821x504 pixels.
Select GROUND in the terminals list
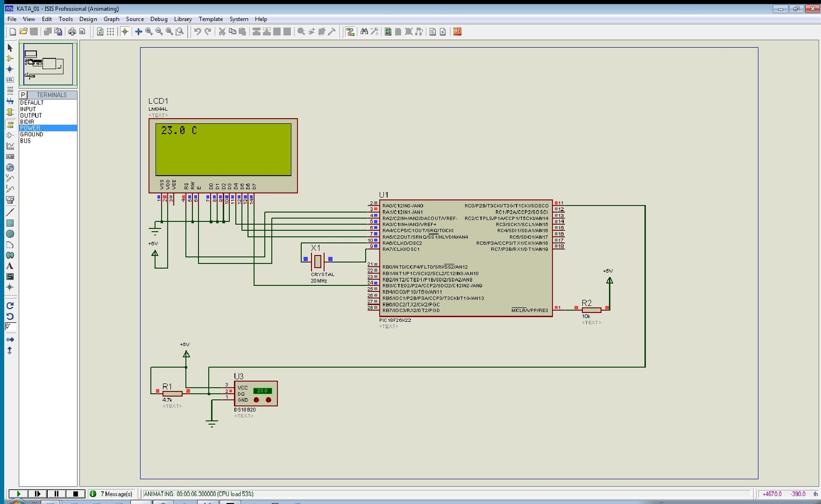pyautogui.click(x=32, y=134)
